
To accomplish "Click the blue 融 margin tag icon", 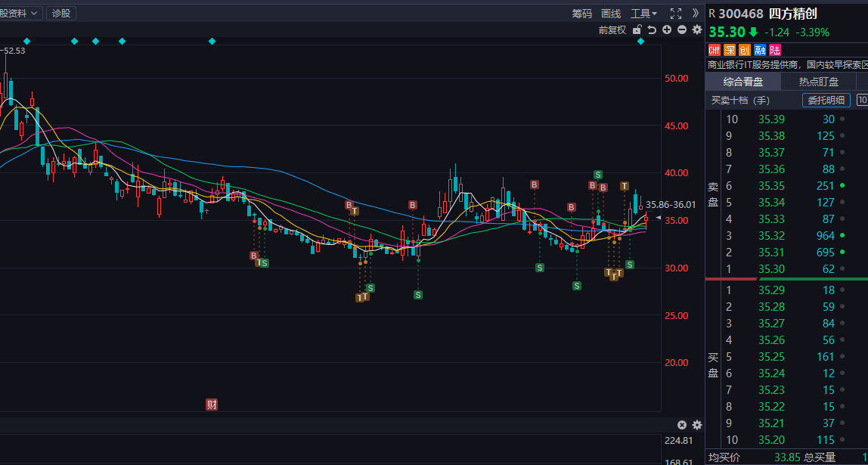I will point(760,50).
